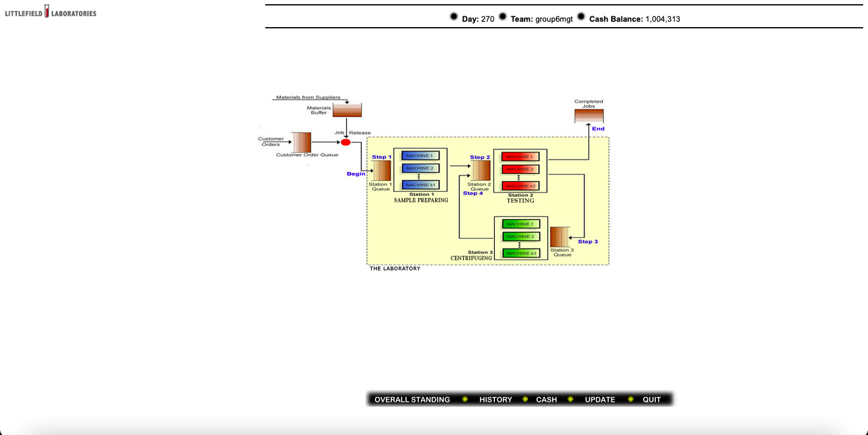Click the CASH button
This screenshot has width=868, height=435.
coord(546,399)
